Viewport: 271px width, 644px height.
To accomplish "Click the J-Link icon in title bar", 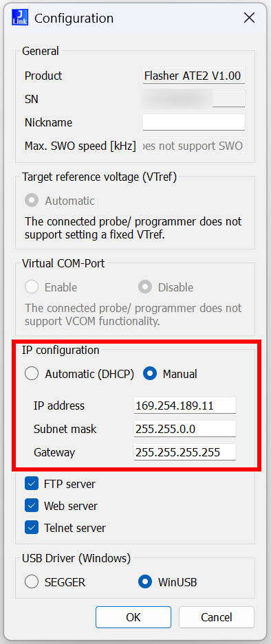I will [x=20, y=18].
